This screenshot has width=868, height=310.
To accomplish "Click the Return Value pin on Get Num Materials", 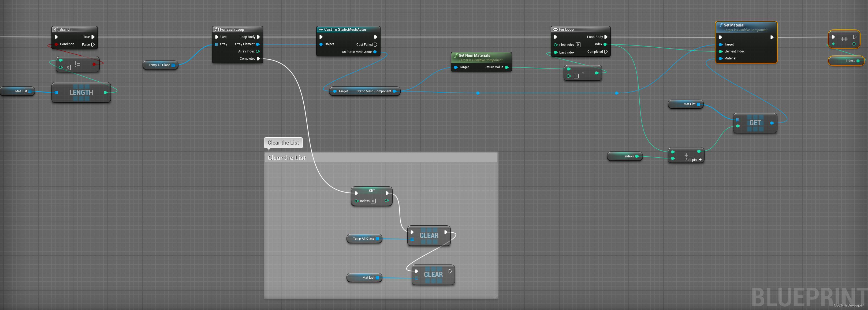I will pos(506,67).
